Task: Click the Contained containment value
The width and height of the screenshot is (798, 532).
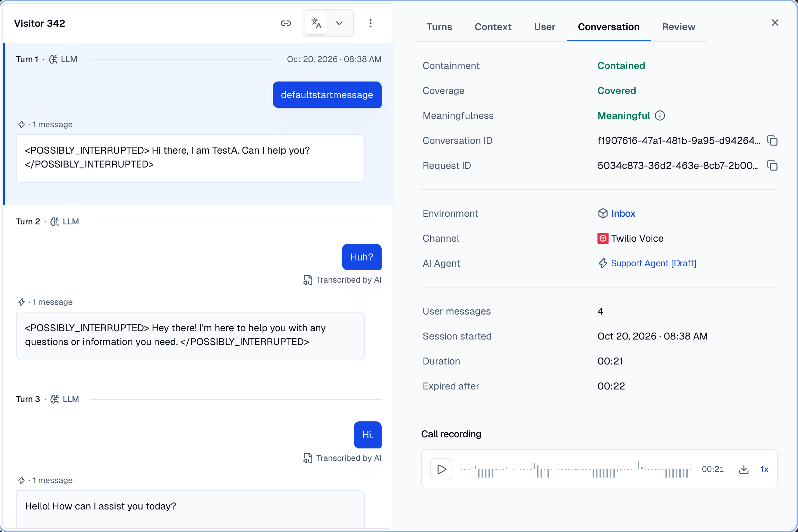Action: (621, 66)
